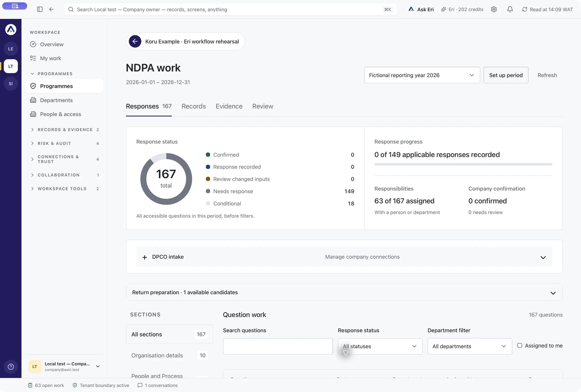
Task: Open Departments in the sidebar
Action: 65,100
